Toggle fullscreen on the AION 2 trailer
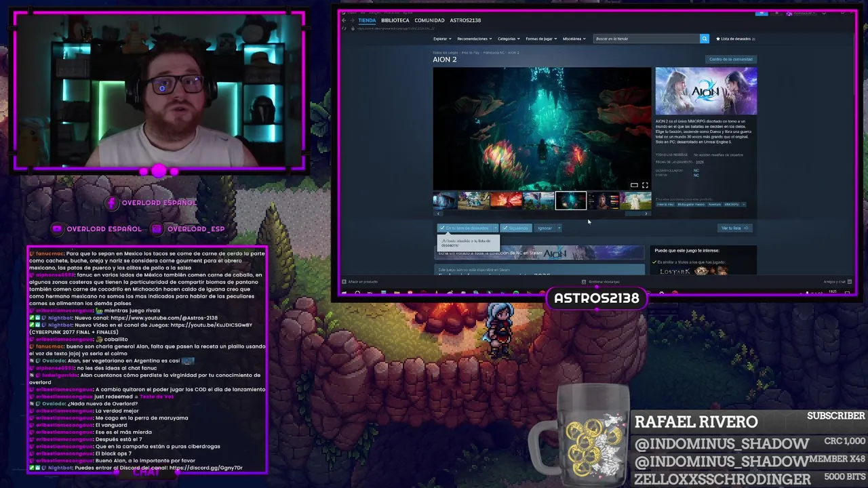The height and width of the screenshot is (488, 868). coord(645,185)
